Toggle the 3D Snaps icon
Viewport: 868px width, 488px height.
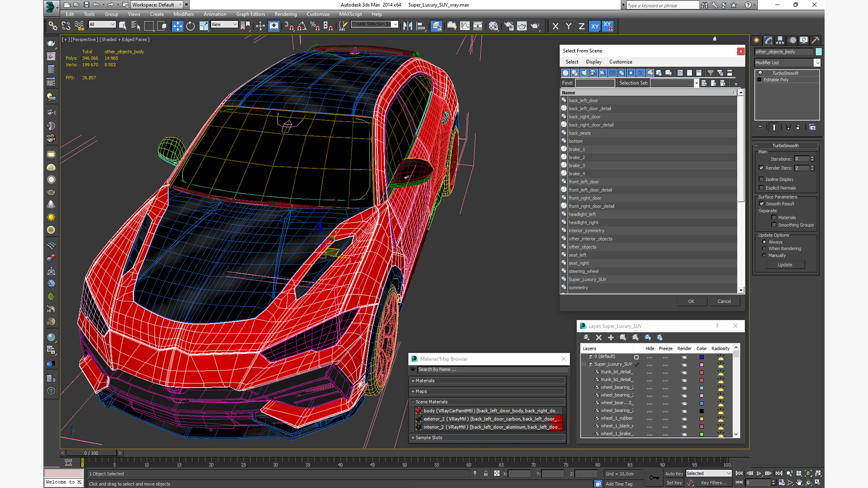288,26
